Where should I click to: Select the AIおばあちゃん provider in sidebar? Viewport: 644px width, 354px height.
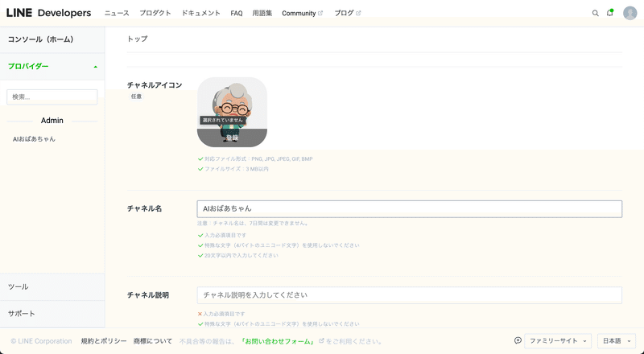click(x=34, y=139)
